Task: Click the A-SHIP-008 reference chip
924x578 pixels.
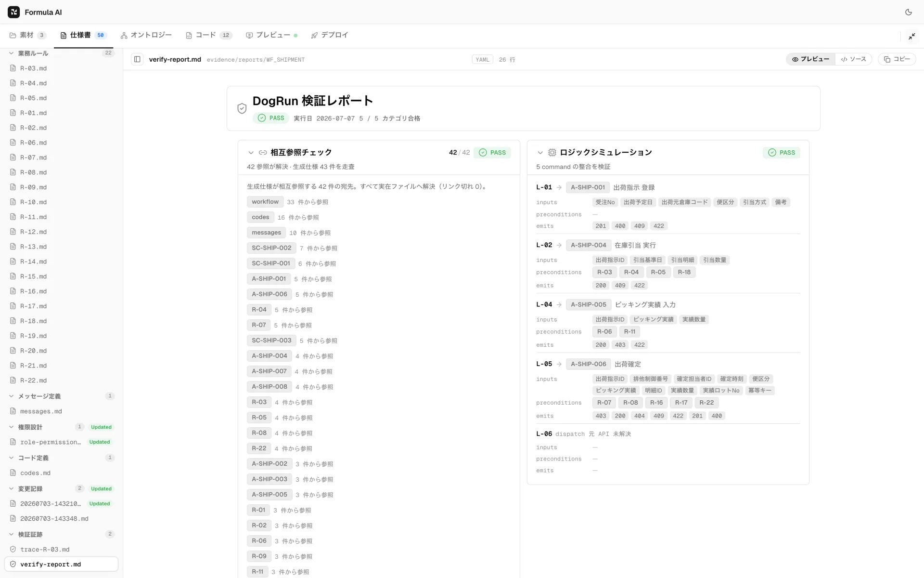Action: tap(269, 387)
